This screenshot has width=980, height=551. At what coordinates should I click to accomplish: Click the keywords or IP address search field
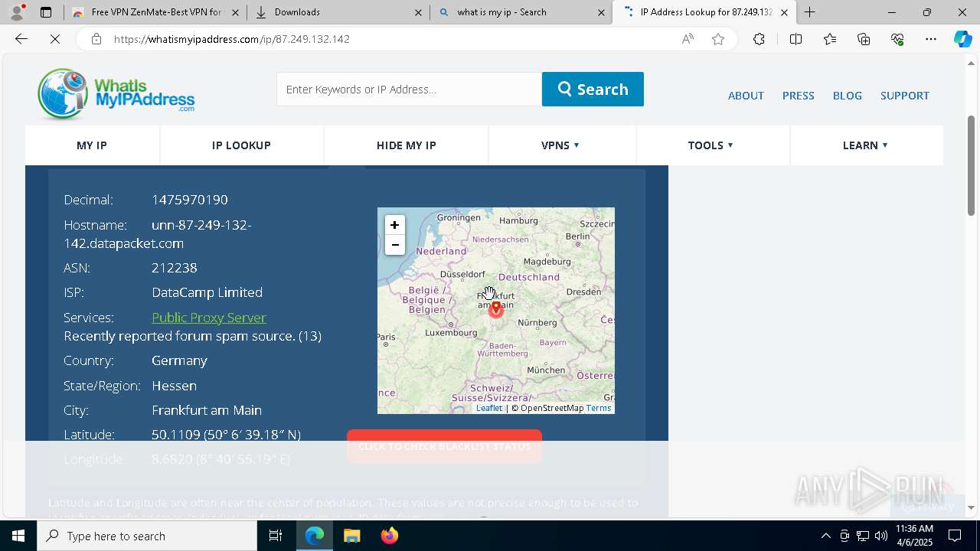tap(409, 90)
